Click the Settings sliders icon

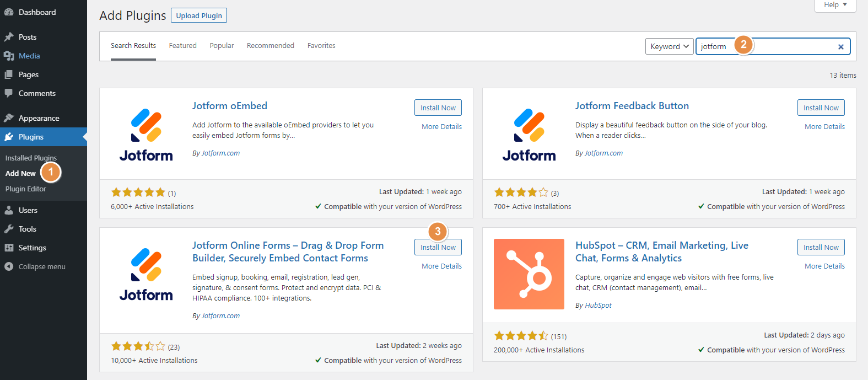click(9, 248)
